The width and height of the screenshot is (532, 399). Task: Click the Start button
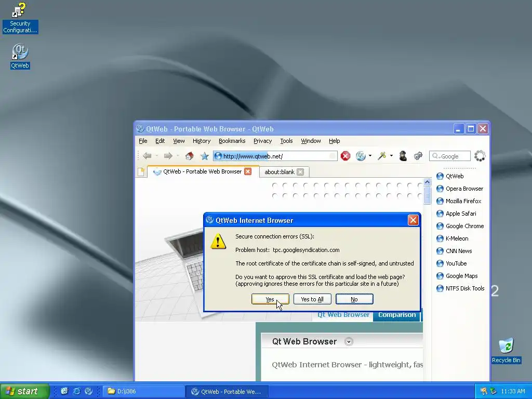24,391
